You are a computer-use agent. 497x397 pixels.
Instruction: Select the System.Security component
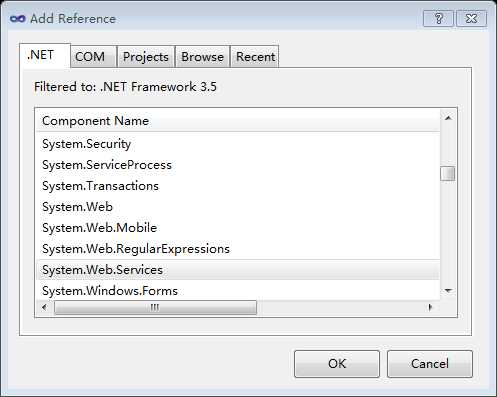click(237, 144)
